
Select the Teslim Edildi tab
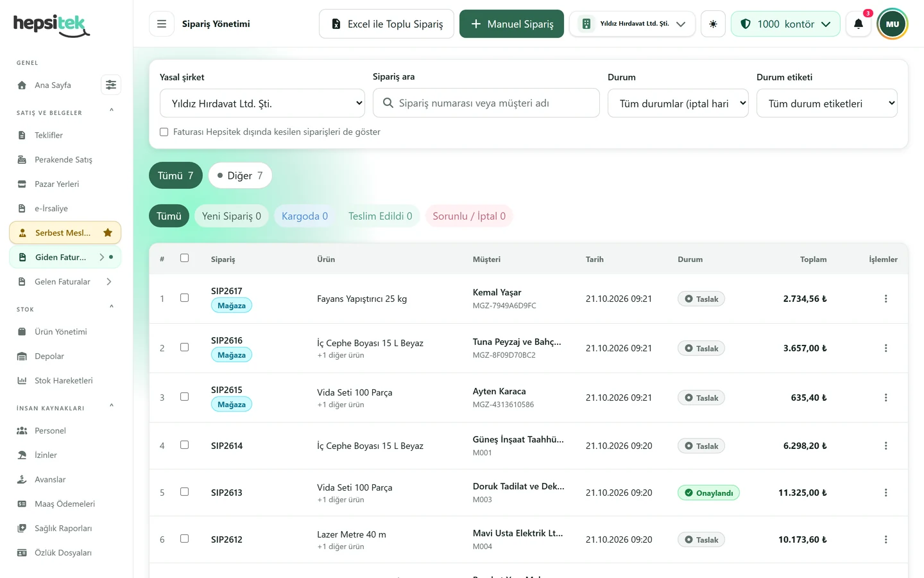coord(381,216)
